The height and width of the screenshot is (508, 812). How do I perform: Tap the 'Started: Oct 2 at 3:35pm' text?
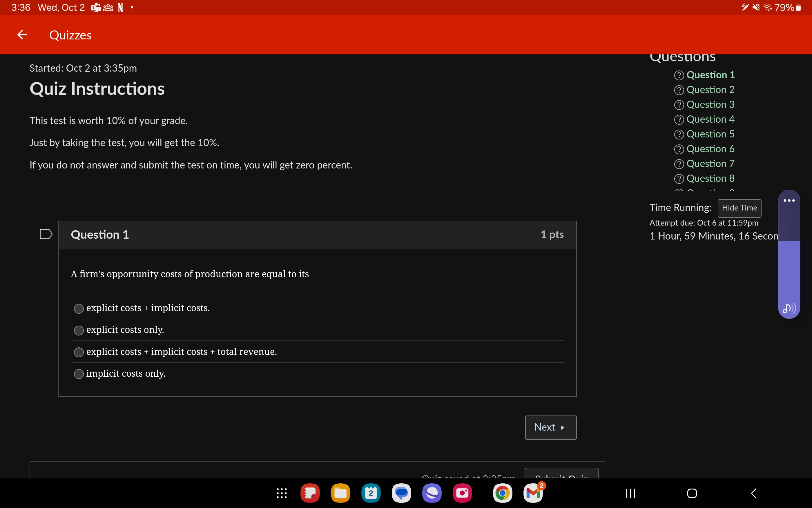[83, 68]
